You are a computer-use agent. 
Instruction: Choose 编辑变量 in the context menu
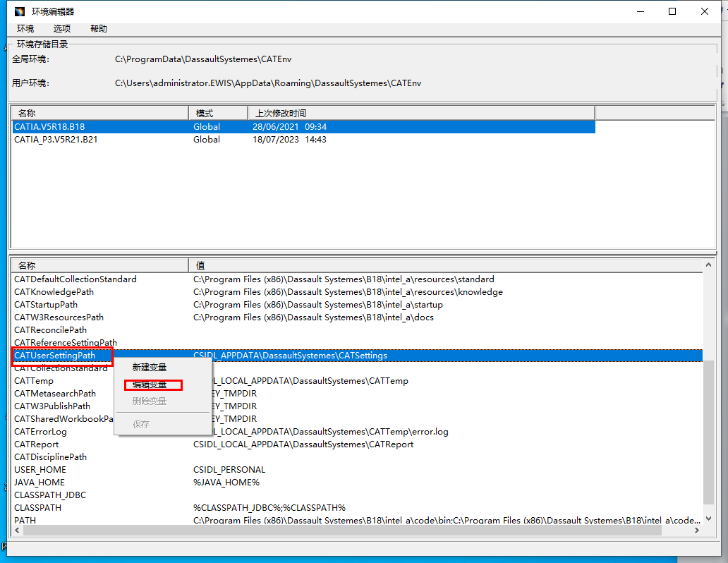pos(149,385)
